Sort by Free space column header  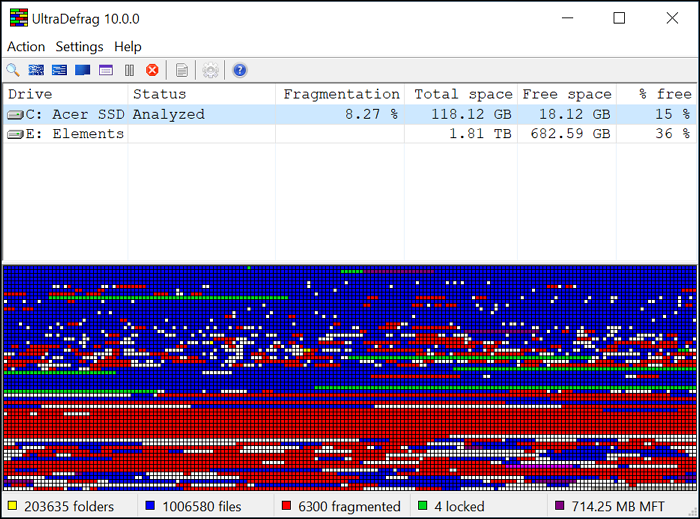567,94
